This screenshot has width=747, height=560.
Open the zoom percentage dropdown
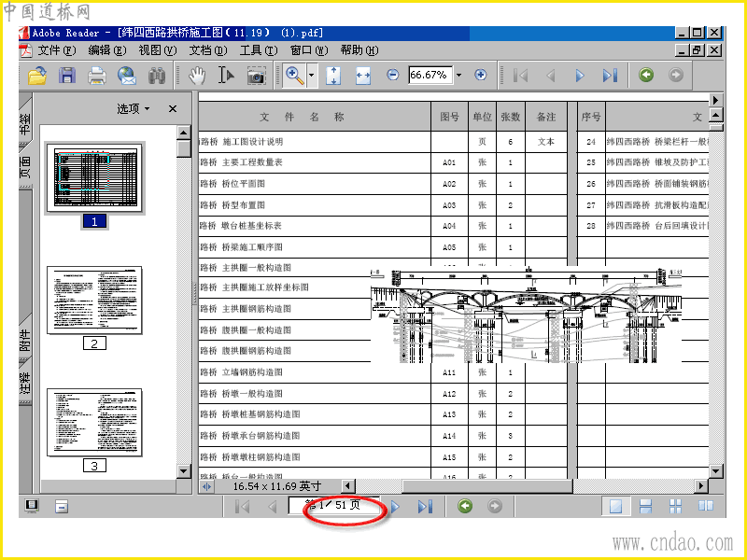(x=458, y=75)
